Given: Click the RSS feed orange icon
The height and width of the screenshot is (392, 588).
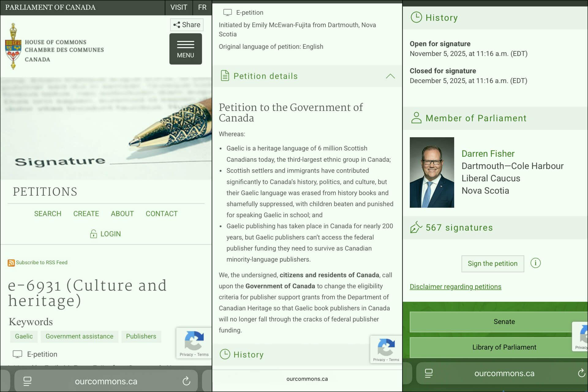Looking at the screenshot, I should click(x=11, y=263).
